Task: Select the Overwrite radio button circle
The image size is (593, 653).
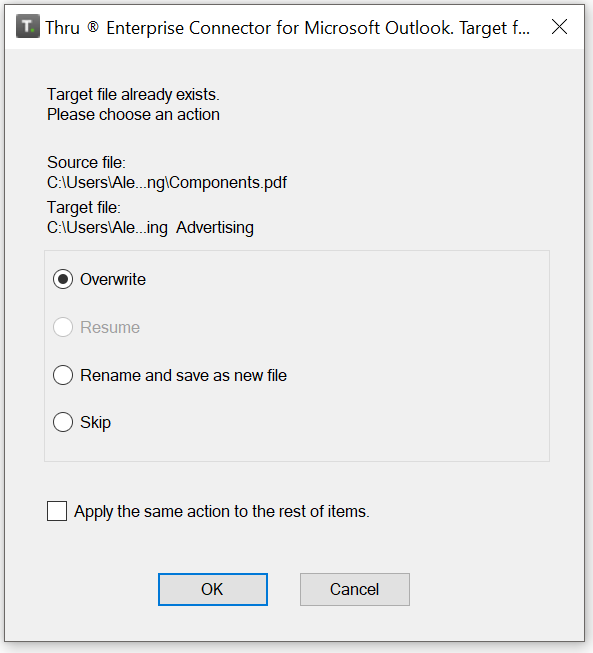Action: click(x=63, y=279)
